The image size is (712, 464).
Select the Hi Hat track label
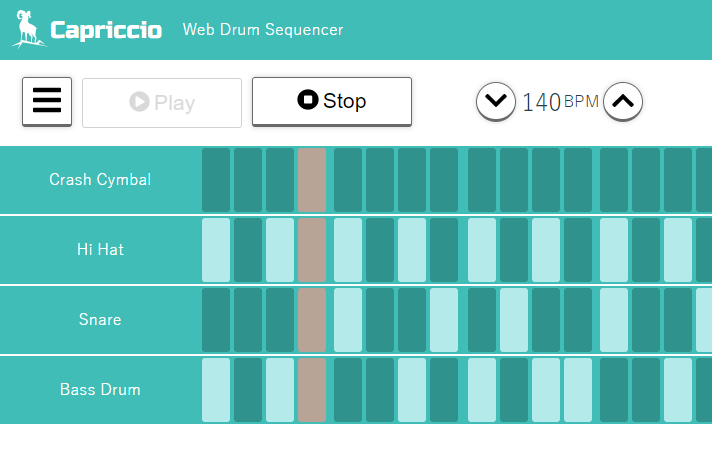coord(100,250)
